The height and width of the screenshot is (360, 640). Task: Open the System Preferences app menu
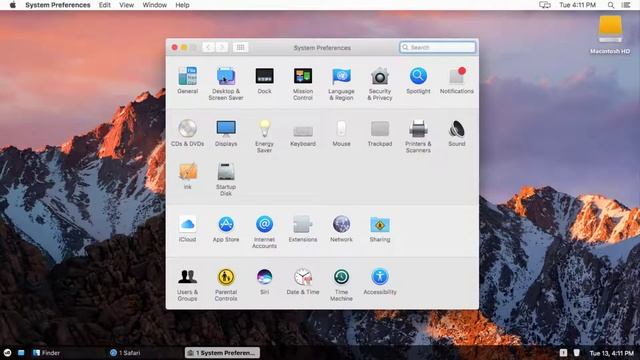(x=58, y=5)
